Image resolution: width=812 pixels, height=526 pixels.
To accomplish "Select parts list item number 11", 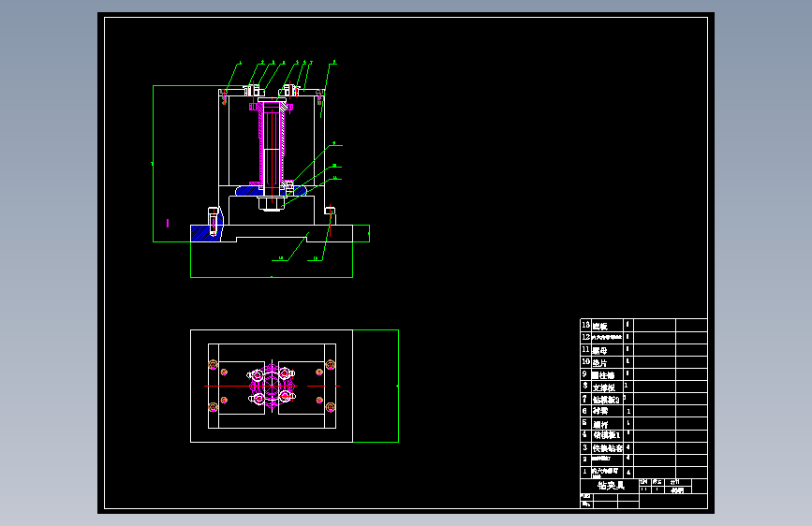I will tap(585, 349).
